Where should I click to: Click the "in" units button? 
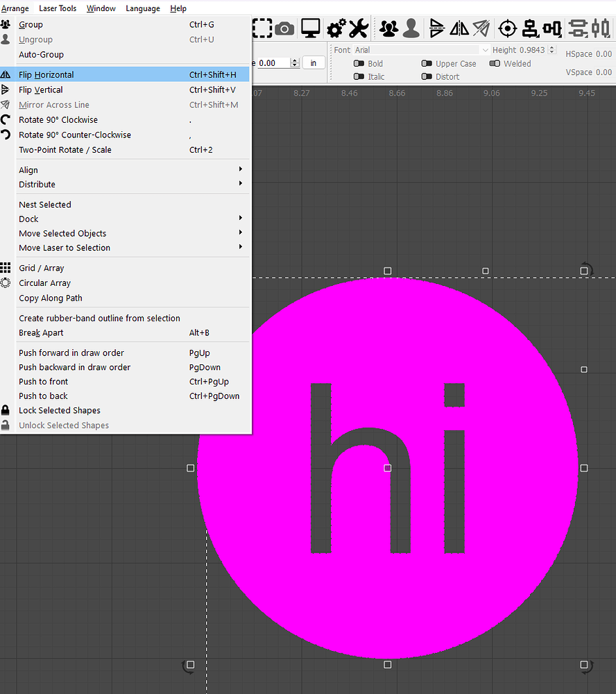click(313, 62)
